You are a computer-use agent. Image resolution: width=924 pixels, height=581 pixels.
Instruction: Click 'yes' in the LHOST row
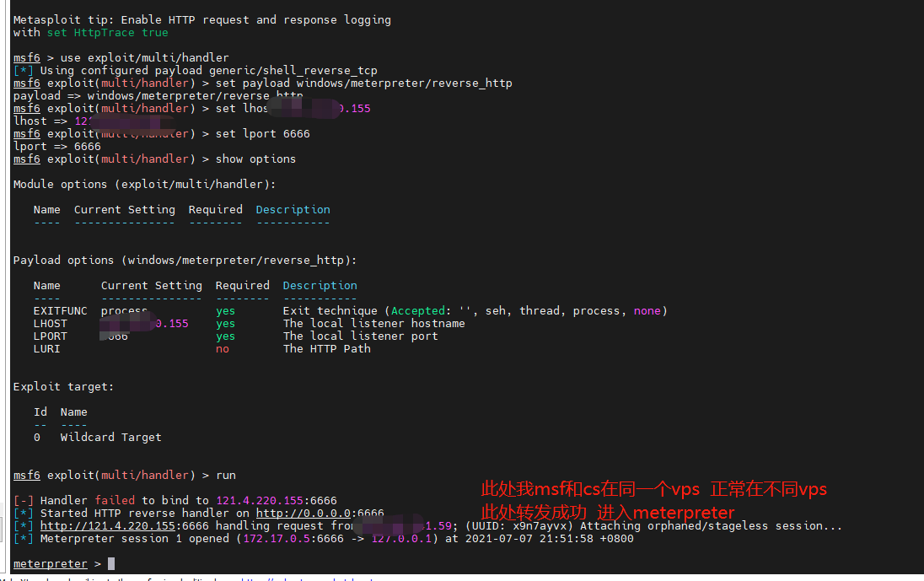click(225, 324)
